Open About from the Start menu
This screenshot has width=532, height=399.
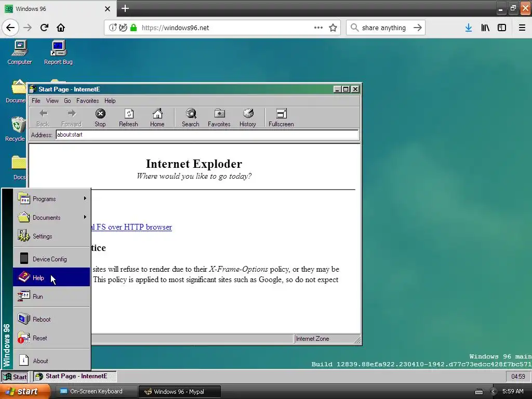click(x=51, y=361)
